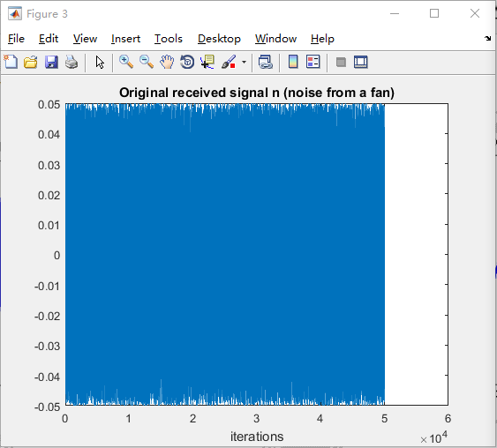Show plot tools and dock figure

point(361,62)
